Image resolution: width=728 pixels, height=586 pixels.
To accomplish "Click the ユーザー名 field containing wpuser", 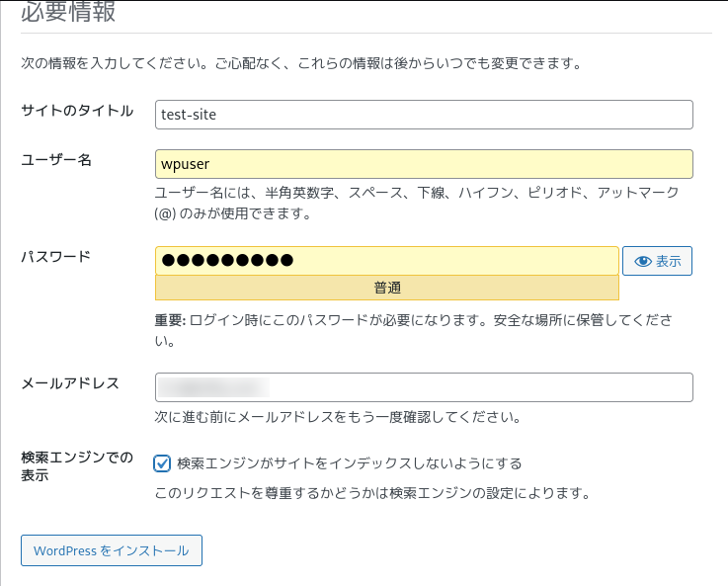I will click(x=424, y=164).
